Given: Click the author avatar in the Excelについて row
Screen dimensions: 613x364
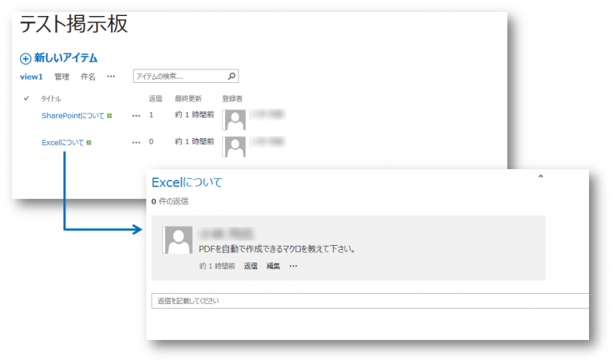Looking at the screenshot, I should click(235, 146).
